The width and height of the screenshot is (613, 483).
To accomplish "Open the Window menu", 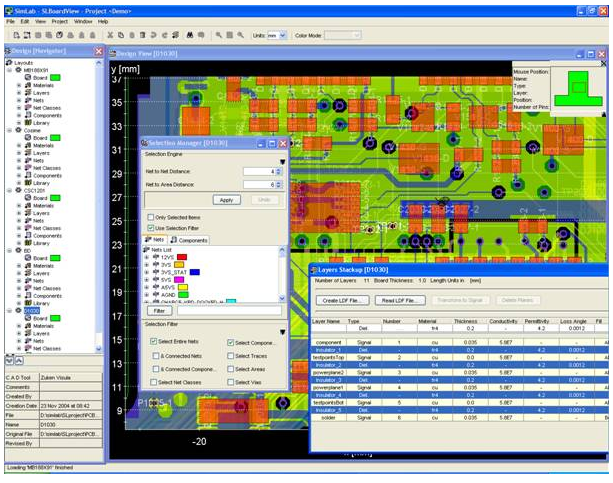I will click(x=83, y=22).
